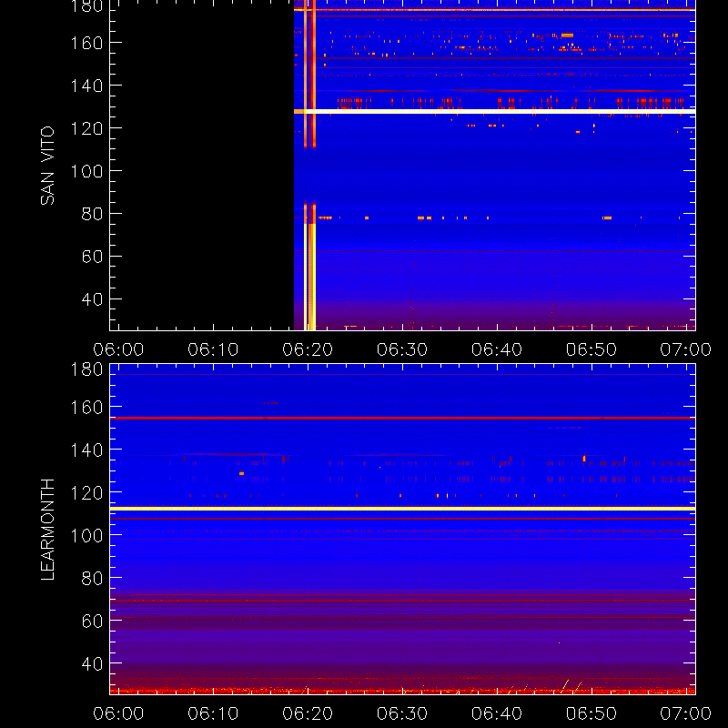Choose 06:20 time label below Learmonth plot

308,713
